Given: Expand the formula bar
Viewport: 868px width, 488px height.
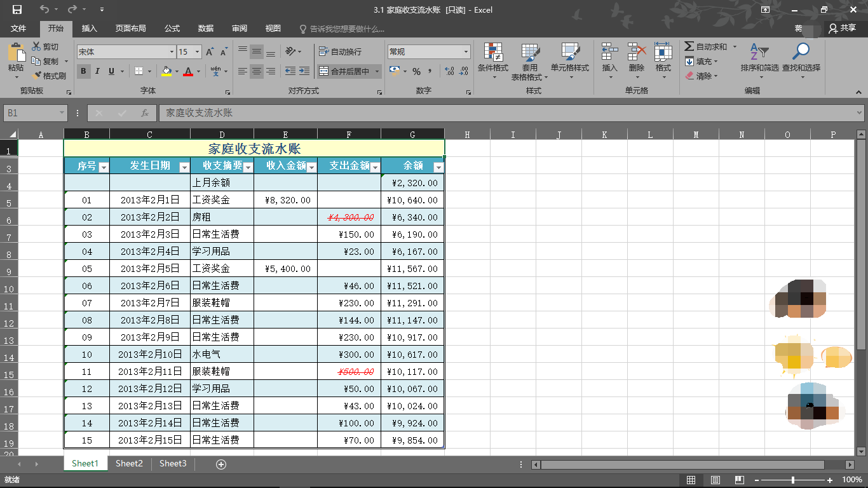Looking at the screenshot, I should [859, 113].
